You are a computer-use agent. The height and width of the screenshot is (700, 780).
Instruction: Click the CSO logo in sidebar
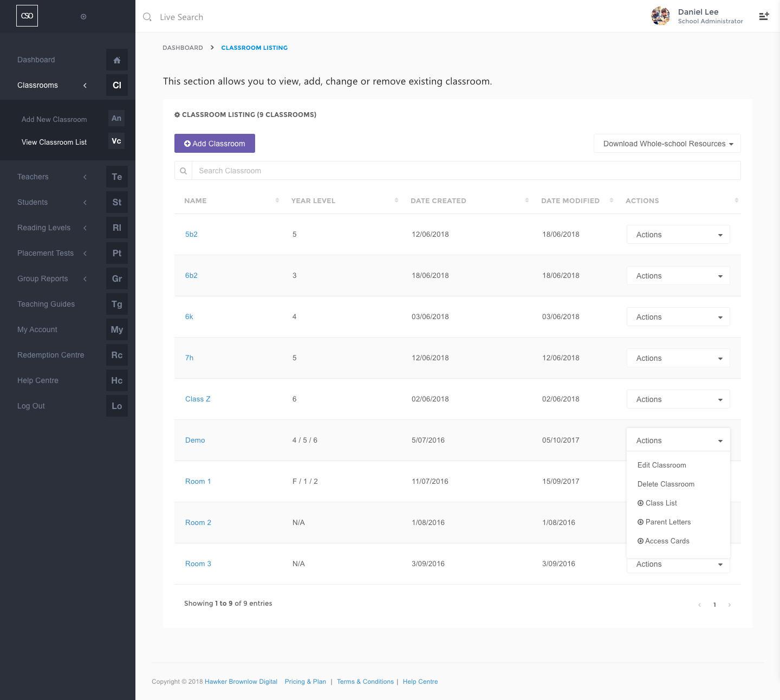(x=27, y=16)
